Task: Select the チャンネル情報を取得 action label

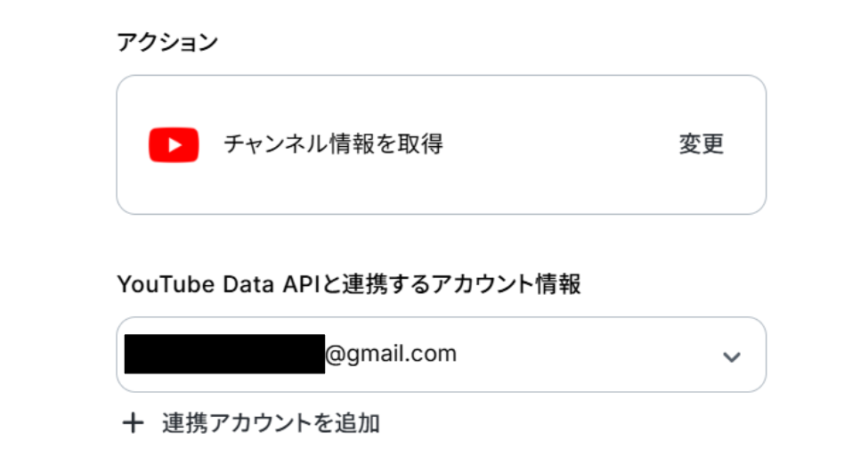Action: click(333, 143)
